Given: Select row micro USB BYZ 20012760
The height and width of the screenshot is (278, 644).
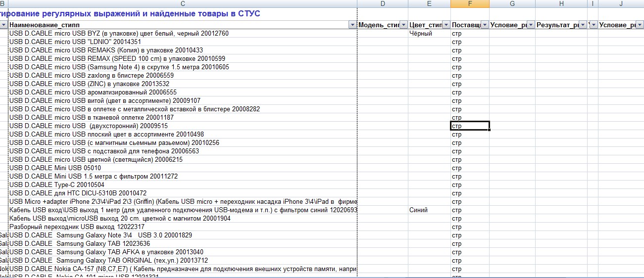Looking at the screenshot, I should (183, 34).
